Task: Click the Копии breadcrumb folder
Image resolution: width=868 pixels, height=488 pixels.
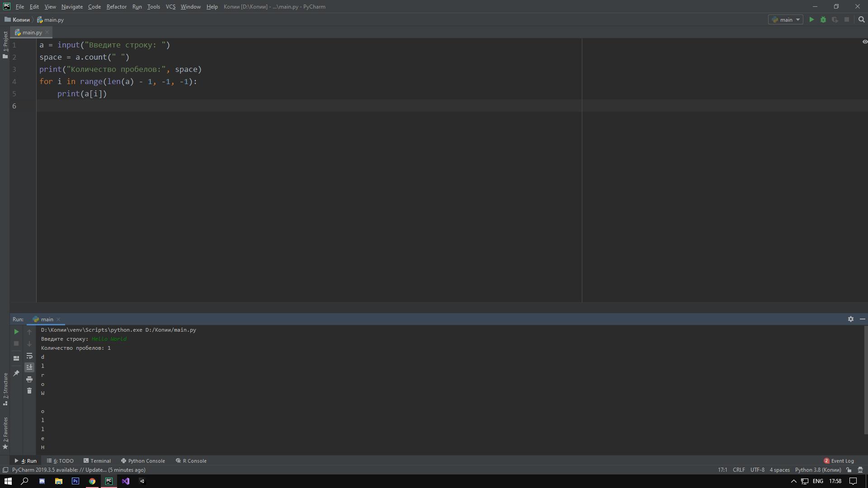Action: pyautogui.click(x=17, y=20)
